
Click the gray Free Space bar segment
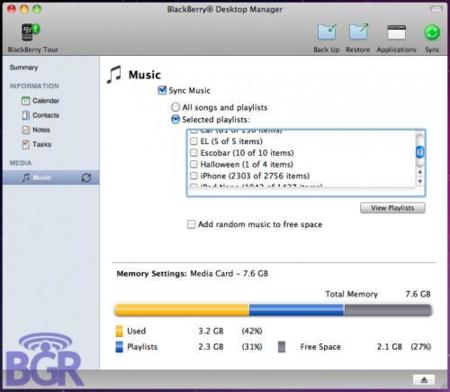pos(388,310)
